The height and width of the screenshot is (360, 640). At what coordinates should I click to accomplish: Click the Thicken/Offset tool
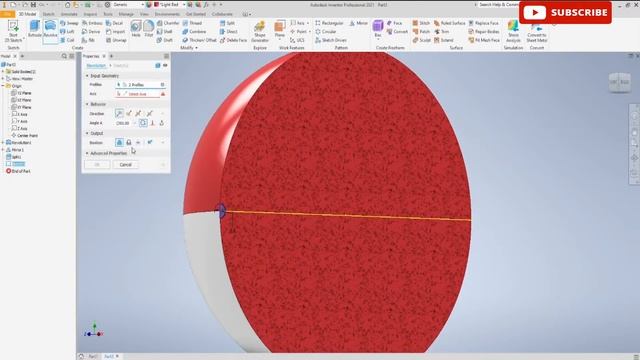(x=199, y=40)
